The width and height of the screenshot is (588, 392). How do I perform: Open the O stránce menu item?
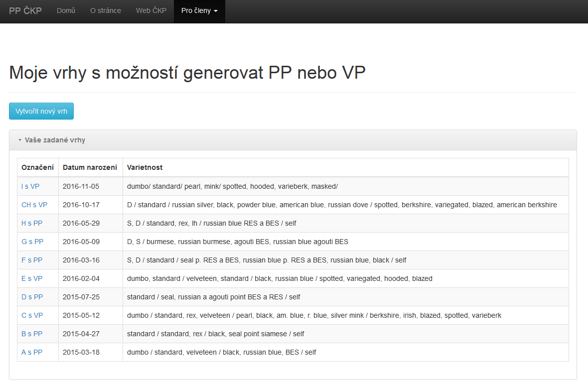click(x=105, y=11)
